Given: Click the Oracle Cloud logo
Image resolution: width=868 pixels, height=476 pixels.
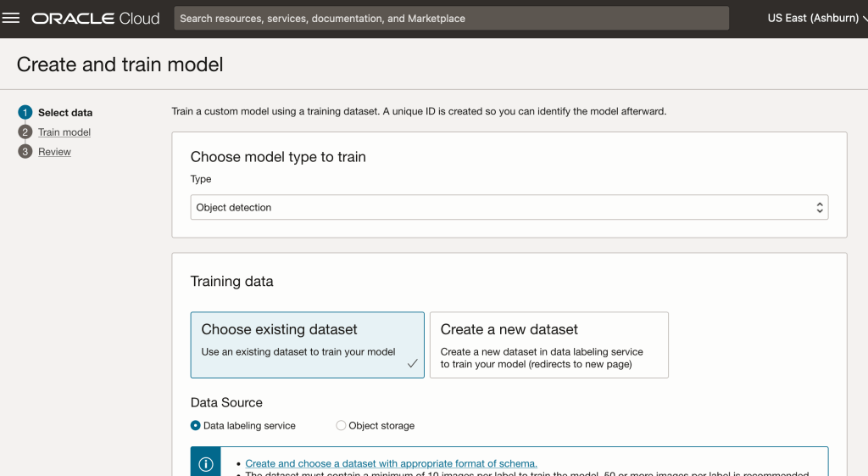Looking at the screenshot, I should [x=96, y=18].
